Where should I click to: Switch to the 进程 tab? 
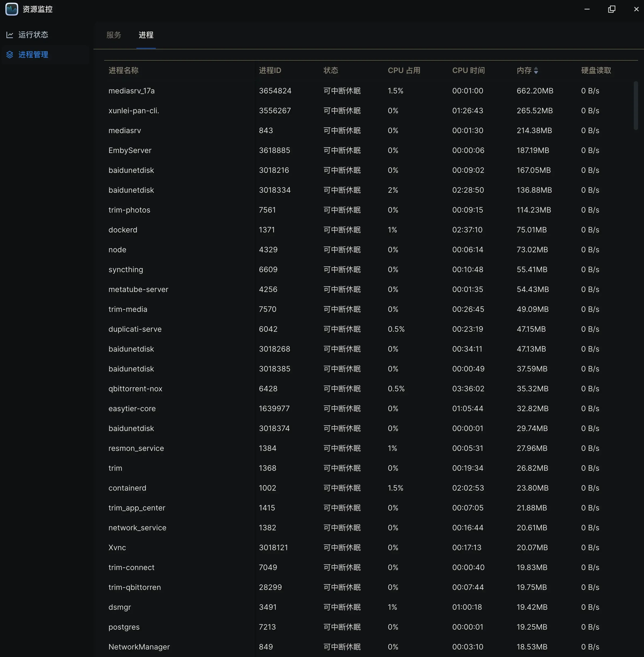pos(146,35)
